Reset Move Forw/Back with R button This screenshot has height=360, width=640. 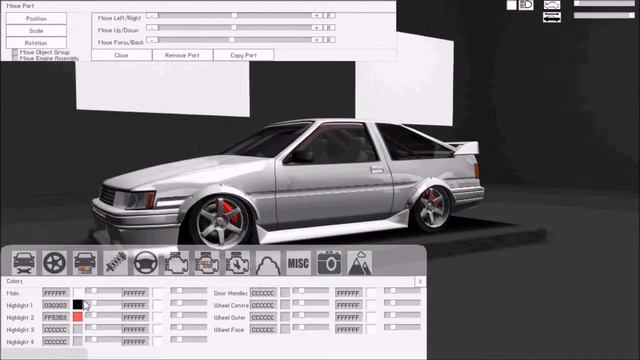coord(329,40)
